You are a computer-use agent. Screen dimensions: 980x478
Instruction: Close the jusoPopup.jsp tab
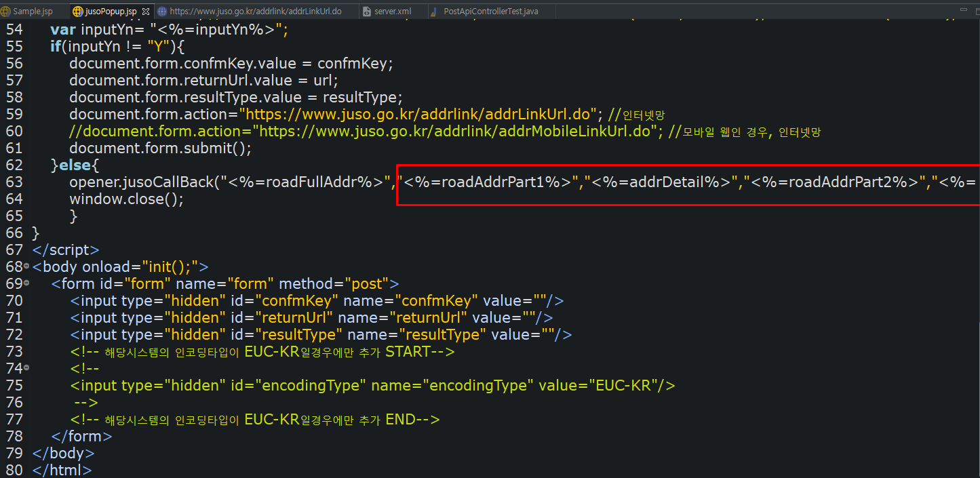pyautogui.click(x=145, y=12)
